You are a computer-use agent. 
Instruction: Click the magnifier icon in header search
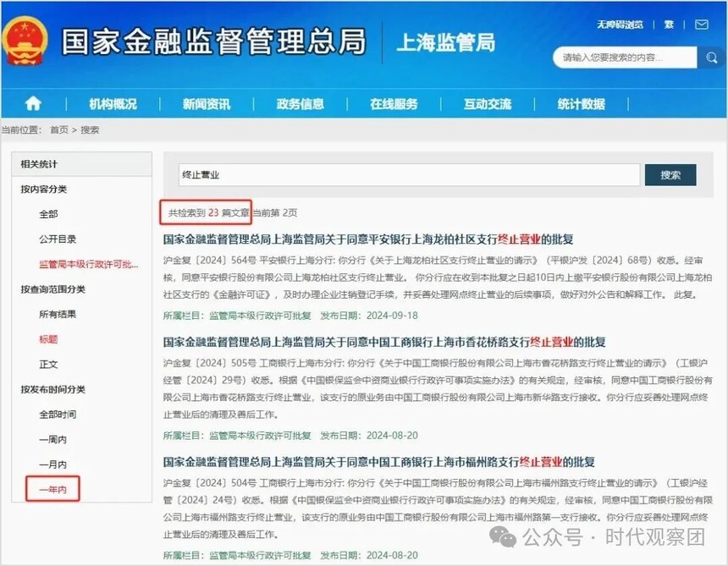tap(711, 58)
